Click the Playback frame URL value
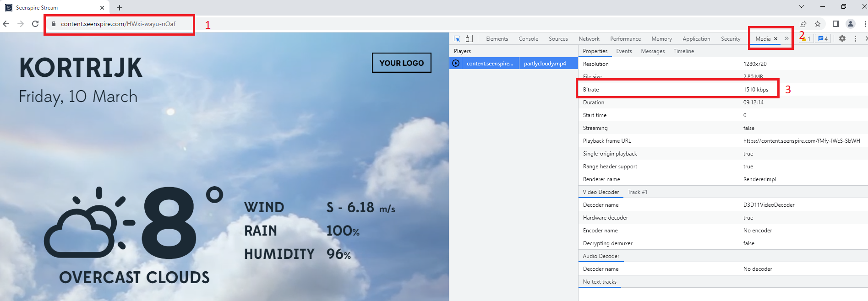This screenshot has height=301, width=868. coord(802,141)
